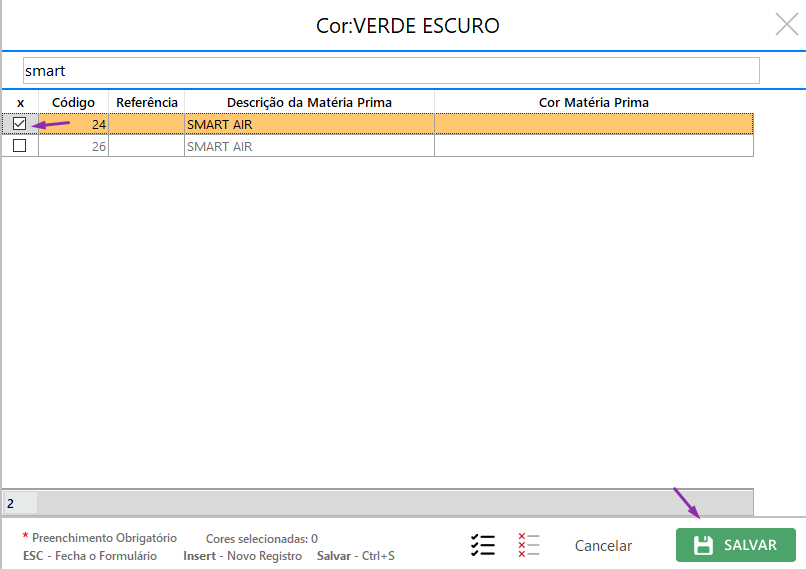Click the 'x' selection column header

[20, 102]
